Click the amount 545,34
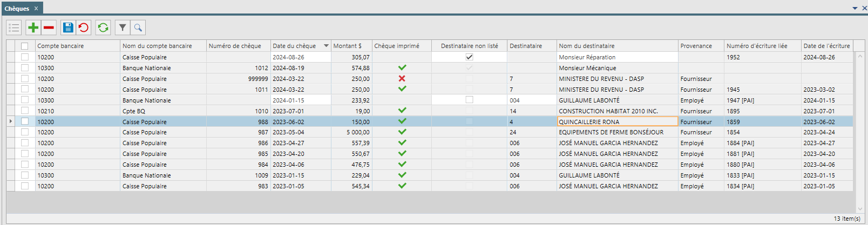Viewport: 868px width, 225px height. pyautogui.click(x=361, y=186)
